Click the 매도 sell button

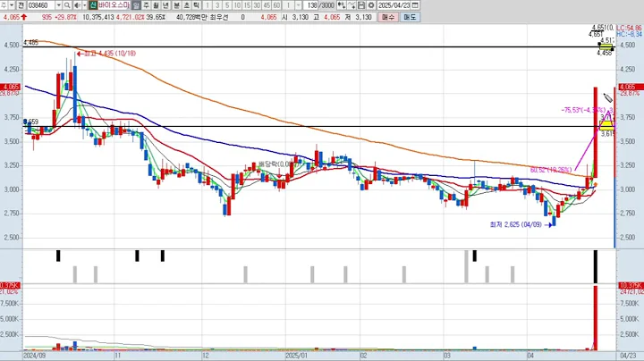[410, 17]
